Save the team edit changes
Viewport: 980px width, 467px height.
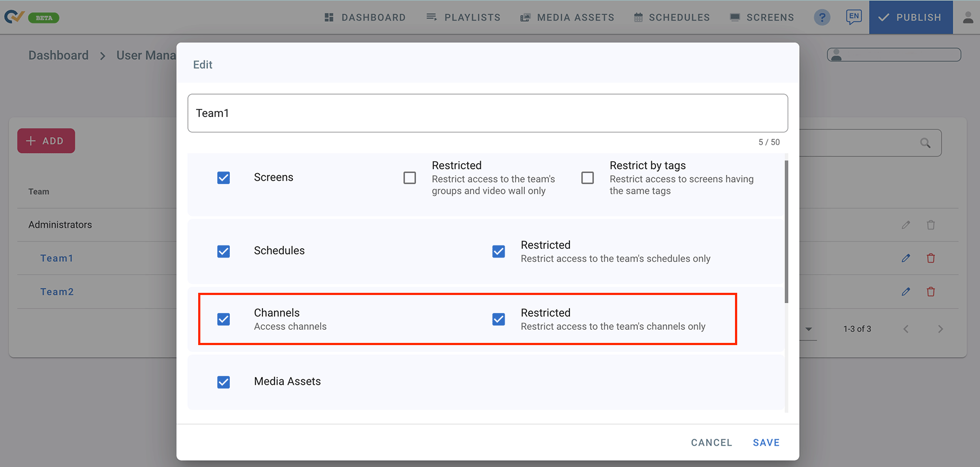tap(766, 443)
